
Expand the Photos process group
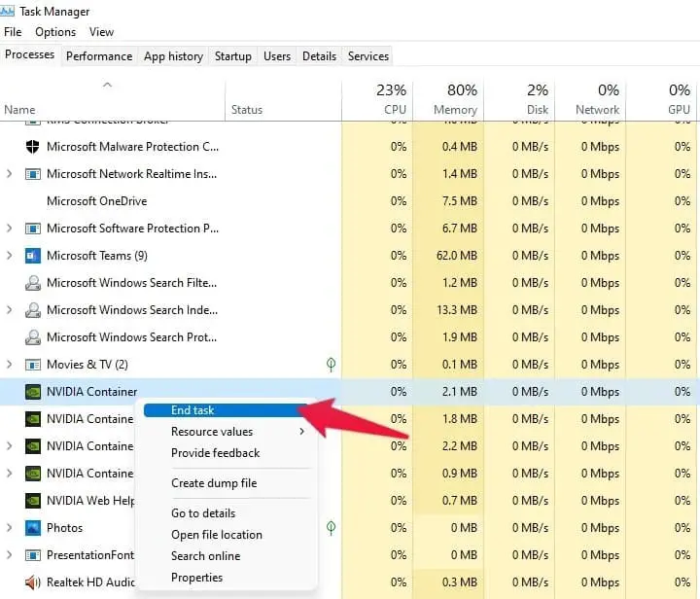pyautogui.click(x=9, y=528)
